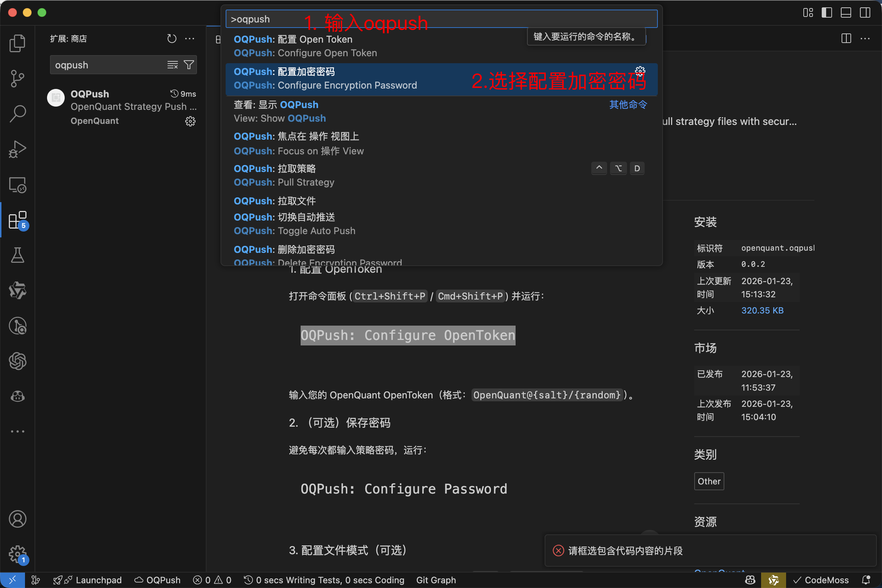Image resolution: width=882 pixels, height=588 pixels.
Task: Click the Other category button
Action: coord(709,481)
